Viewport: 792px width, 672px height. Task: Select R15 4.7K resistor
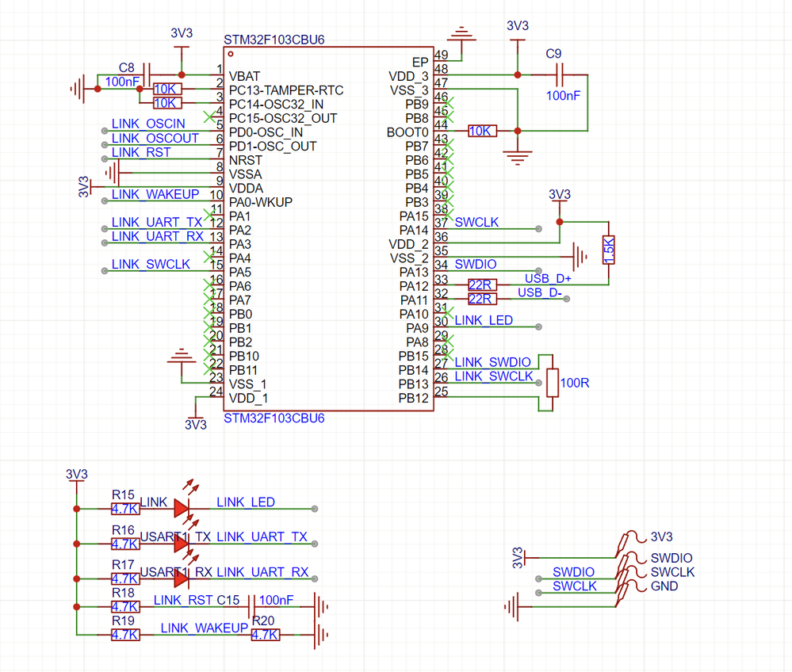[x=125, y=509]
